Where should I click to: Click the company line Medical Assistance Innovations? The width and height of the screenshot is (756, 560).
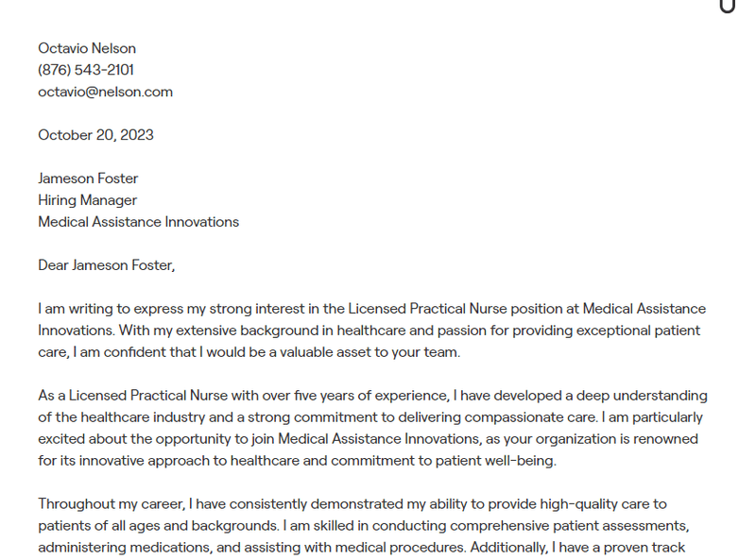138,222
